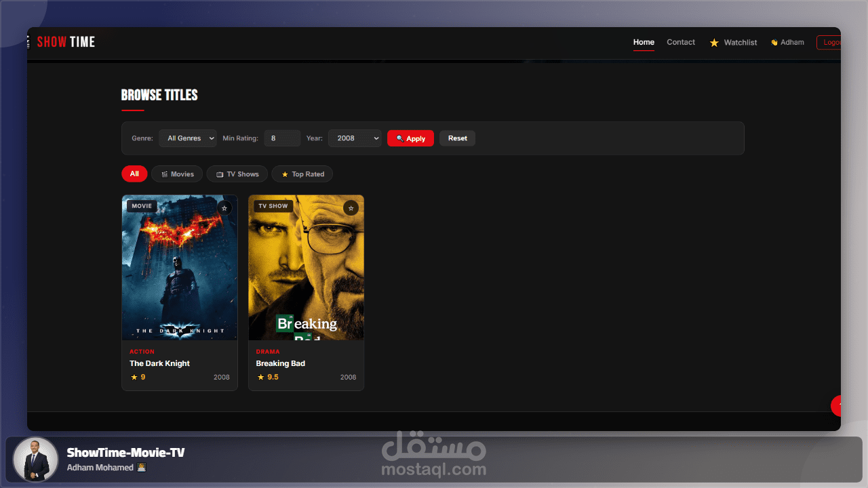
Task: Add The Dark Knight to watchlist star
Action: pos(224,208)
